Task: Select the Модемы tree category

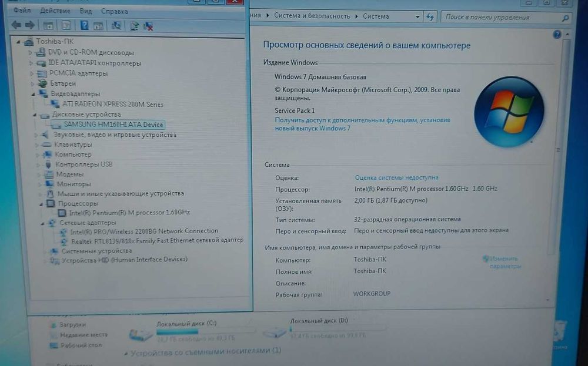Action: click(x=70, y=174)
